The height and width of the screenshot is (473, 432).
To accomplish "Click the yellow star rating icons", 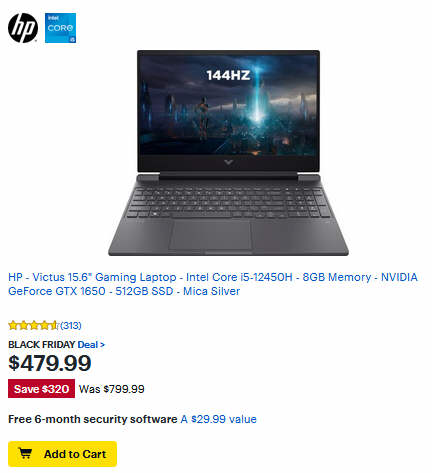I will click(33, 325).
